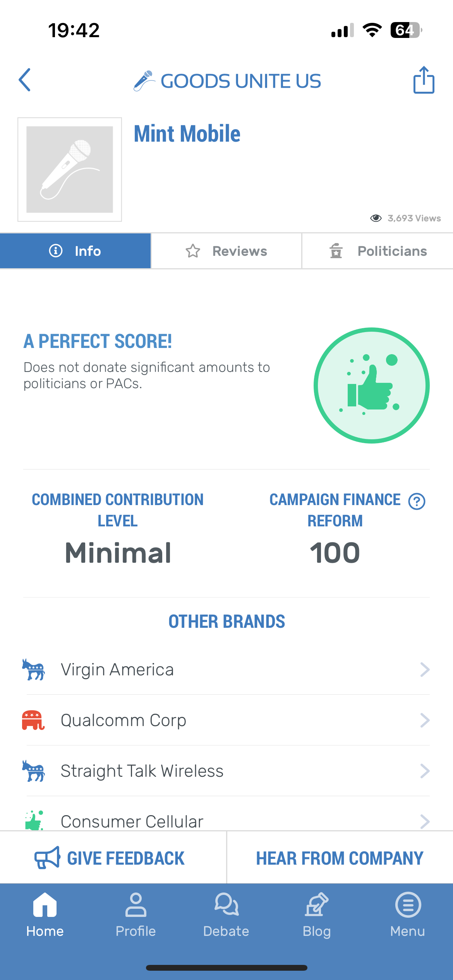Tap the Mint Mobile placeholder logo thumbnail
The width and height of the screenshot is (453, 980).
70,170
